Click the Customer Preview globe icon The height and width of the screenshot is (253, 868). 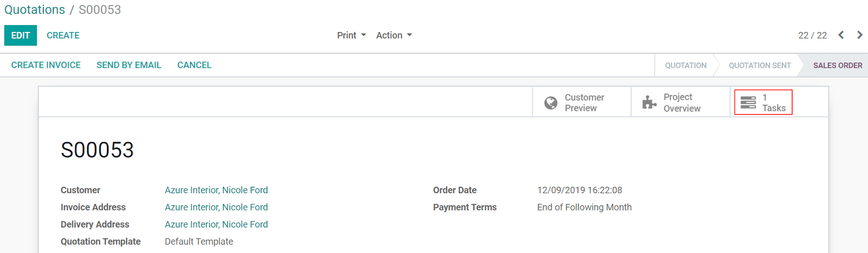[551, 103]
